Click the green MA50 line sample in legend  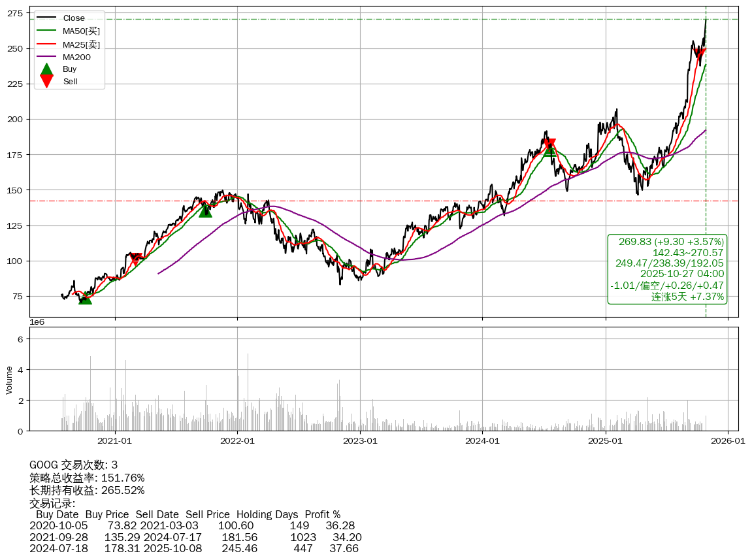click(x=46, y=31)
